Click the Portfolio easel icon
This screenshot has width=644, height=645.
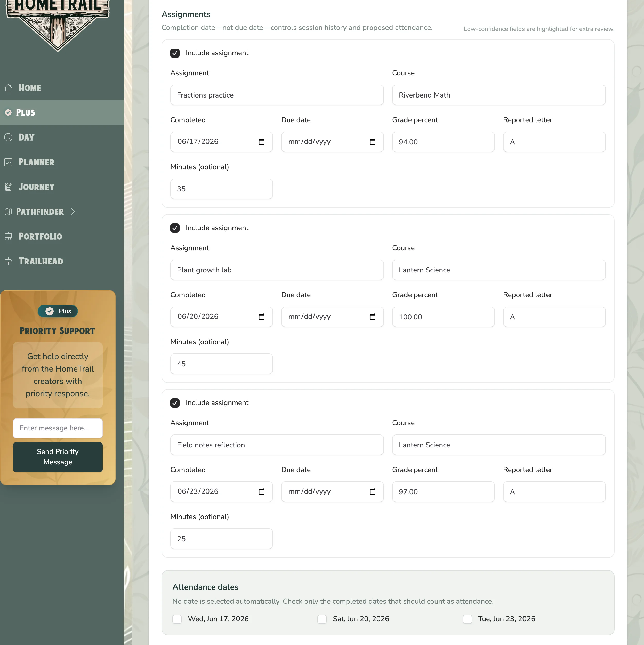[x=8, y=236]
